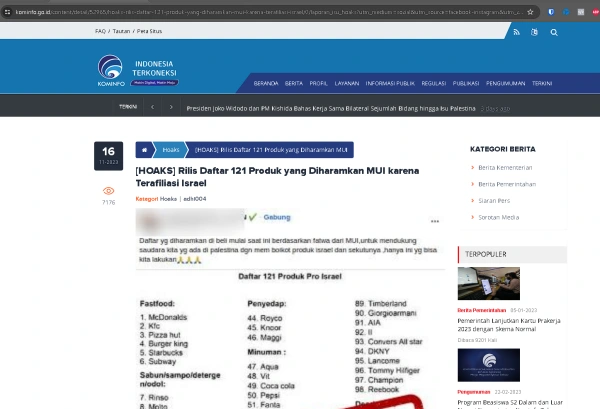This screenshot has height=409, width=600.
Task: Click the red ABP extension icon
Action: click(x=595, y=12)
